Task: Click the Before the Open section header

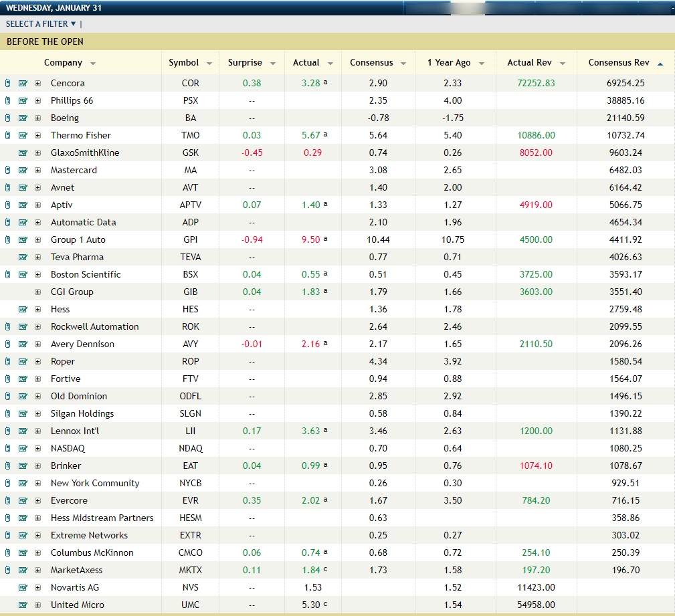Action: (x=337, y=41)
